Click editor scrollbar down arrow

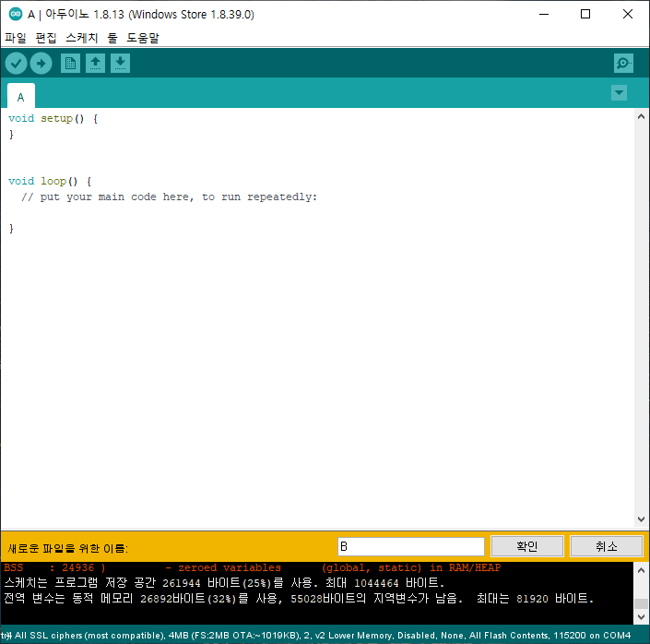click(641, 519)
